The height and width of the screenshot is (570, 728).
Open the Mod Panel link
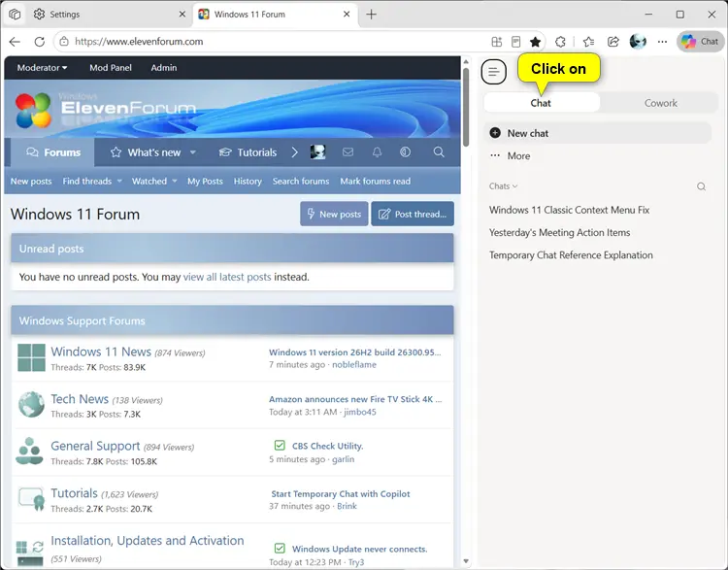pos(111,68)
